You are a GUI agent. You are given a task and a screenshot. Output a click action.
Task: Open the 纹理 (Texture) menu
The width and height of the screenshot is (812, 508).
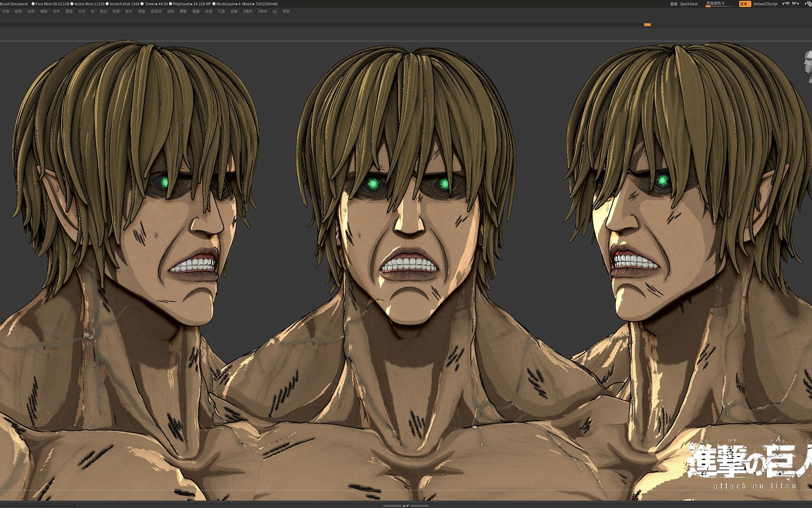[209, 11]
